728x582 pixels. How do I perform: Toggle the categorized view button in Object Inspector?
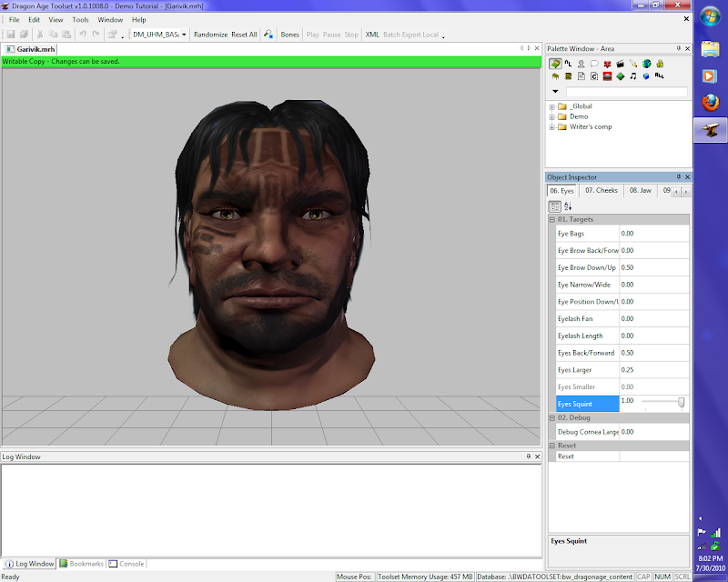pos(554,207)
